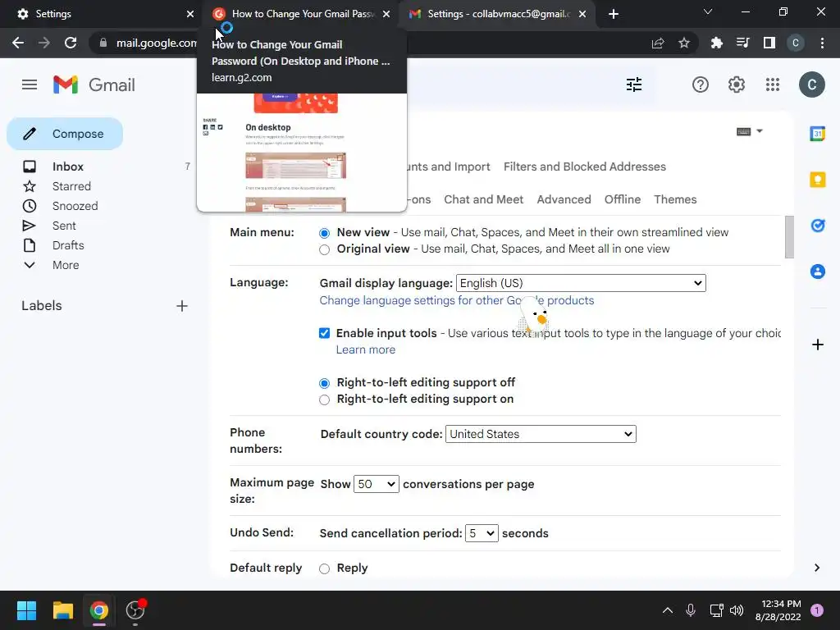Viewport: 840px width, 630px height.
Task: Show hidden system tray icons
Action: (668, 610)
